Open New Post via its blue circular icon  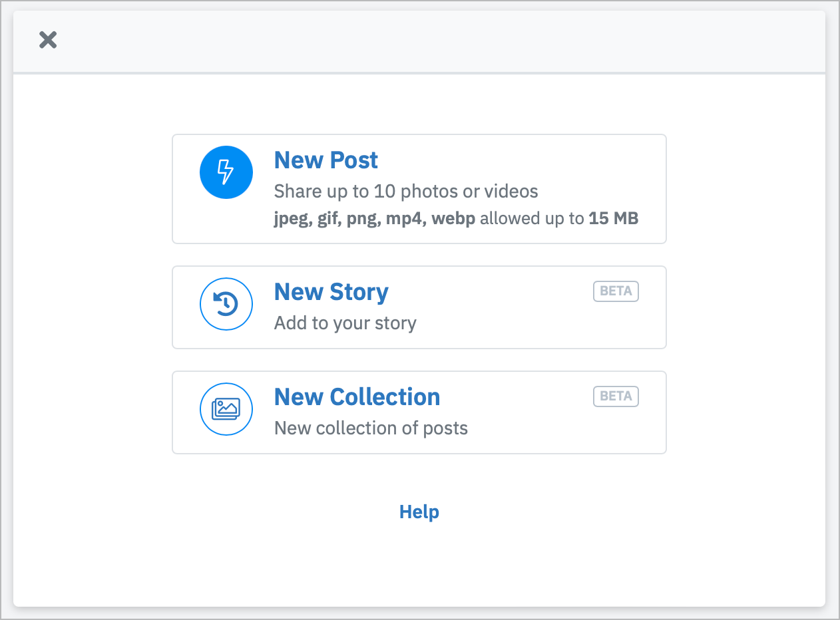click(226, 172)
